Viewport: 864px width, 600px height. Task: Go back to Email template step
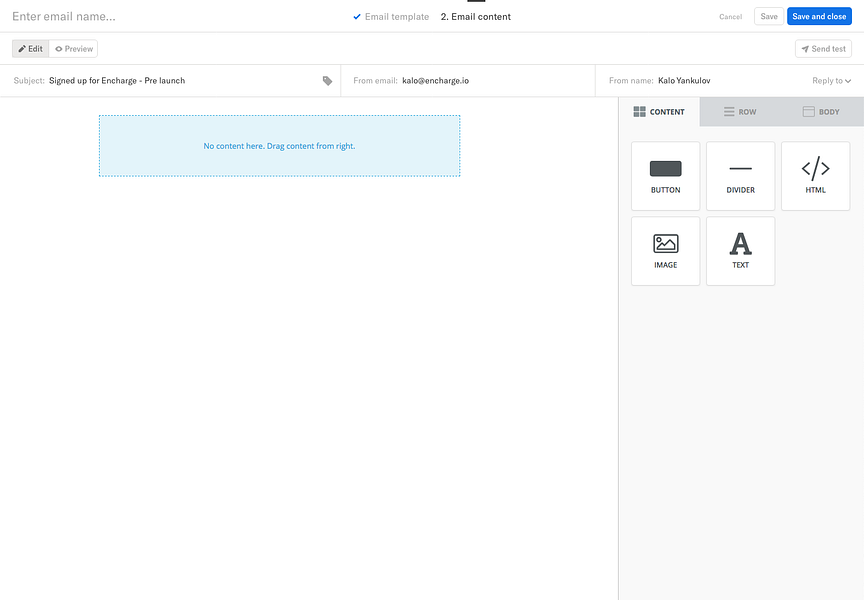point(391,17)
